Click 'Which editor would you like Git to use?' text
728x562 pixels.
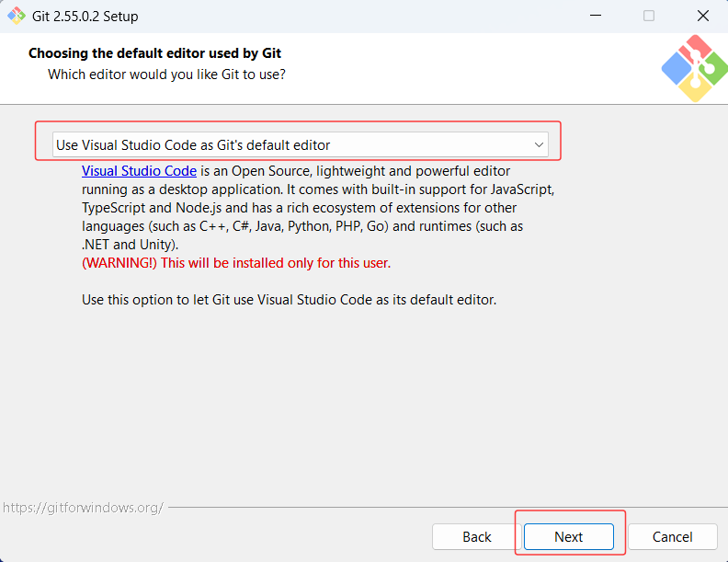coord(166,75)
